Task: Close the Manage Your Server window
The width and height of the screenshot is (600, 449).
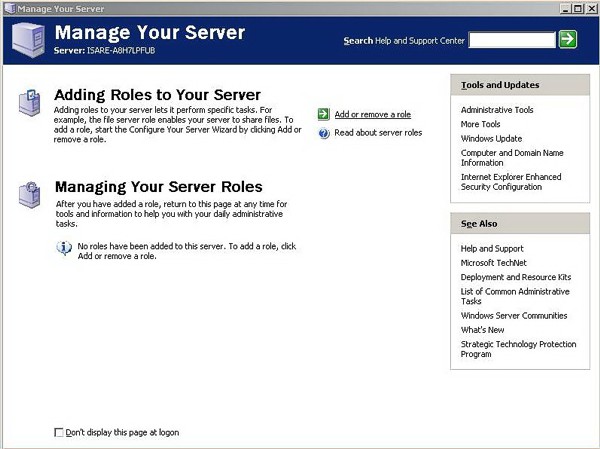Action: coord(592,8)
